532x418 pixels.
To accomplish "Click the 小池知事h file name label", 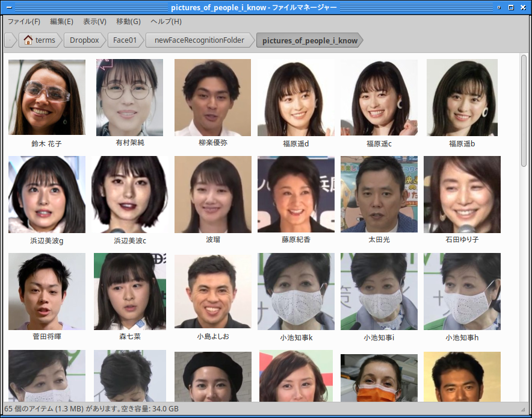I will click(x=462, y=338).
